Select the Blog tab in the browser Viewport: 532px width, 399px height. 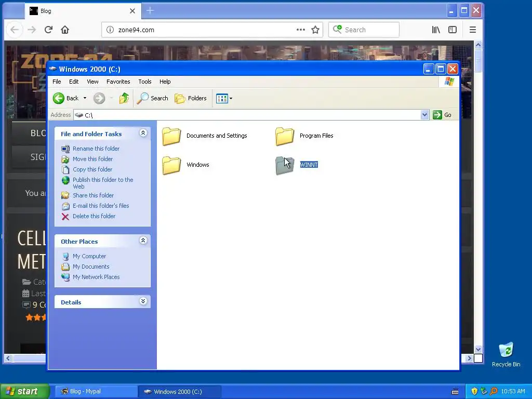pyautogui.click(x=83, y=11)
